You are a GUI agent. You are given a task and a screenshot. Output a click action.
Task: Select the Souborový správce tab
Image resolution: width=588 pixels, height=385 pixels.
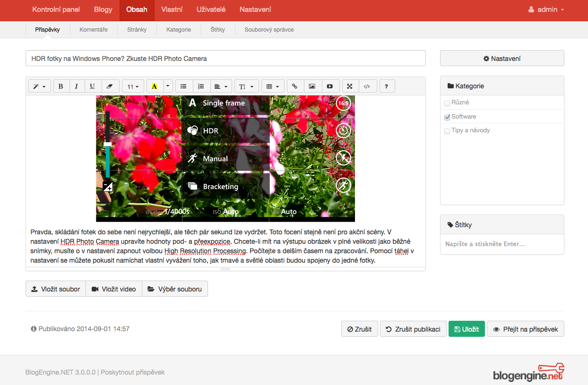coord(269,29)
